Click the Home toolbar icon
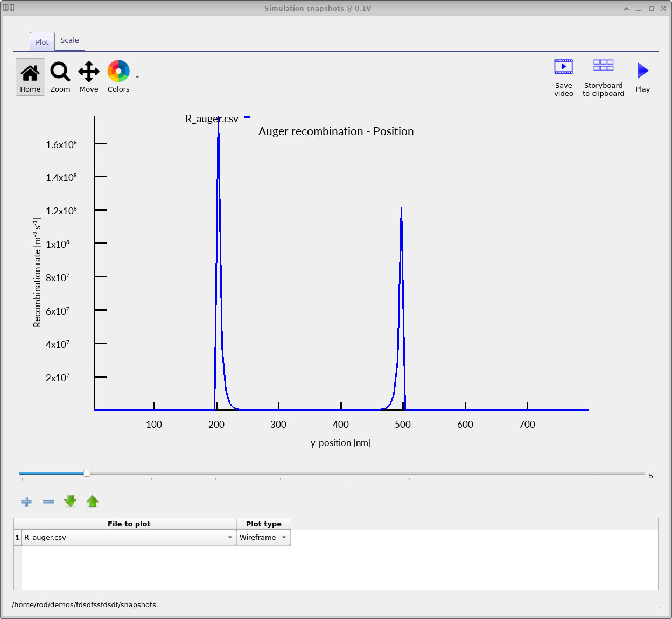Image resolution: width=672 pixels, height=619 pixels. 30,77
